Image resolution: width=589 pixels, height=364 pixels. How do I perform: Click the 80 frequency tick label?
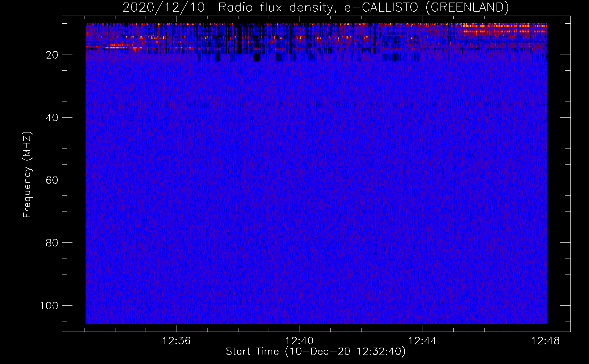52,243
